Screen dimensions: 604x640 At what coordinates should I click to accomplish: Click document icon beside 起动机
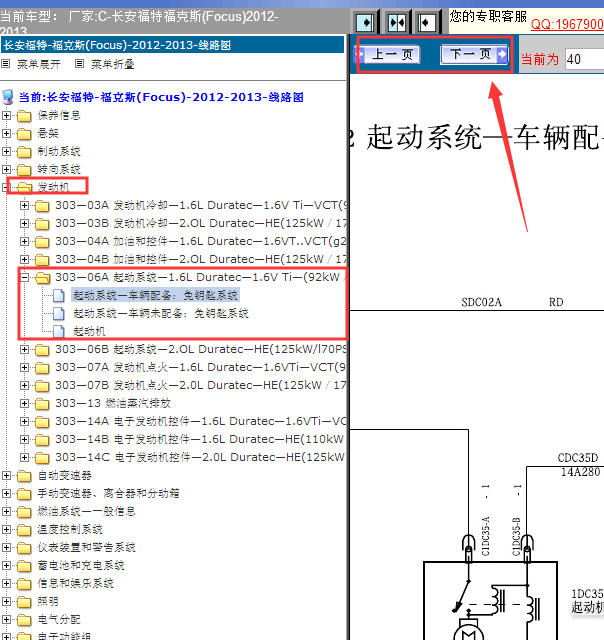[59, 331]
